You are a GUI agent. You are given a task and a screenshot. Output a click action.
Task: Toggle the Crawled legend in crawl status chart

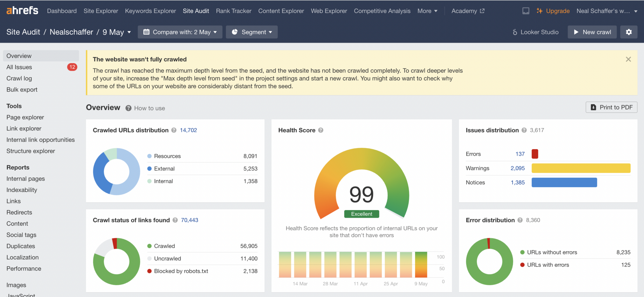coord(164,246)
